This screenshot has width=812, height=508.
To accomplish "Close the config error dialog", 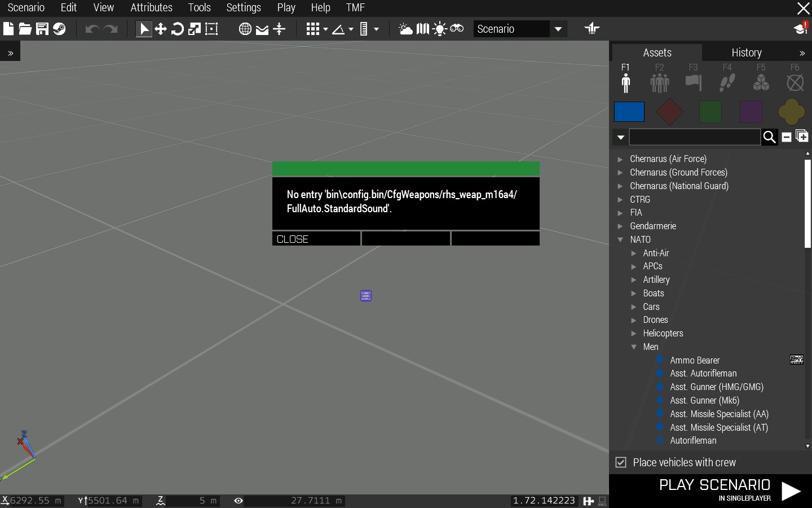I will coord(316,239).
